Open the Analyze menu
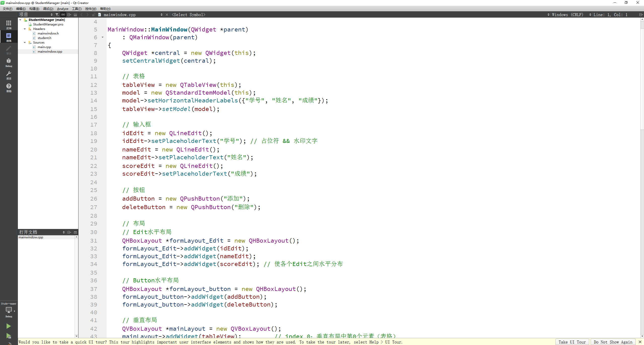Viewport: 644px width, 345px height. 63,9
